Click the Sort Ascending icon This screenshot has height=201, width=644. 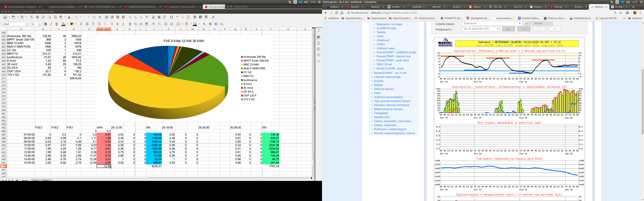click(x=136, y=17)
